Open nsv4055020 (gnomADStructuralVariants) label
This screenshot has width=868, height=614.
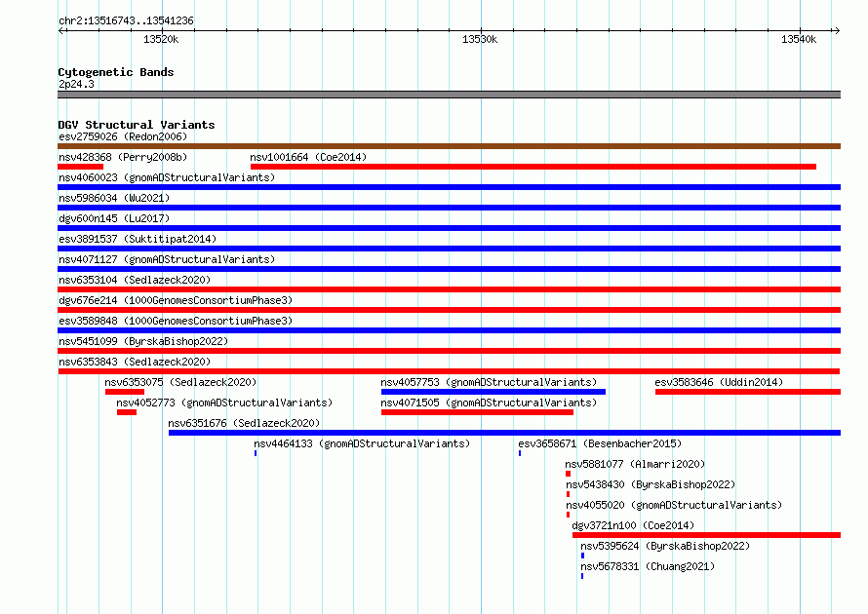point(674,505)
